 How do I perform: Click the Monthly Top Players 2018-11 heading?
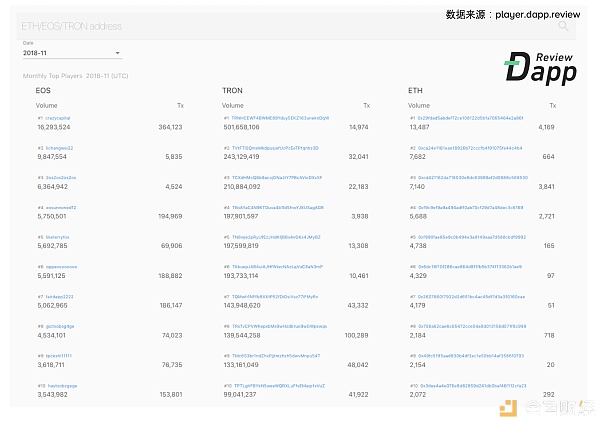coord(75,76)
